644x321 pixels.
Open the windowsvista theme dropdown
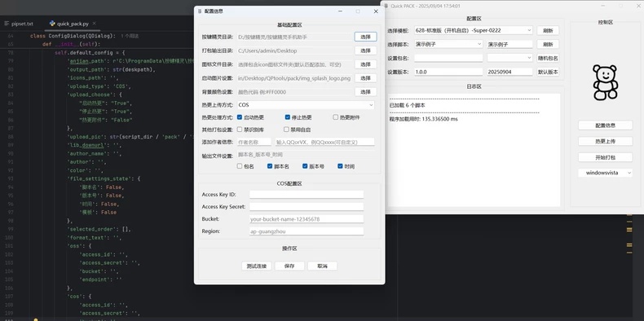(x=606, y=173)
